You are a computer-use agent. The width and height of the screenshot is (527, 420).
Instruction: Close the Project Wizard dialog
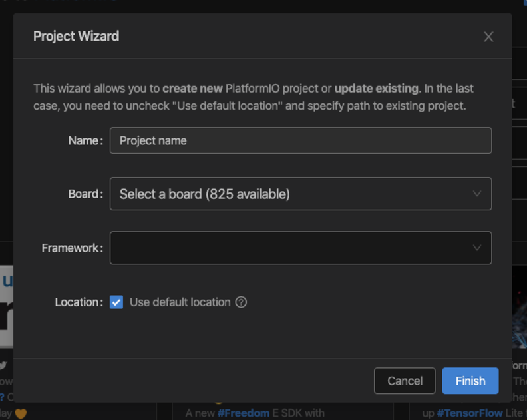coord(488,37)
